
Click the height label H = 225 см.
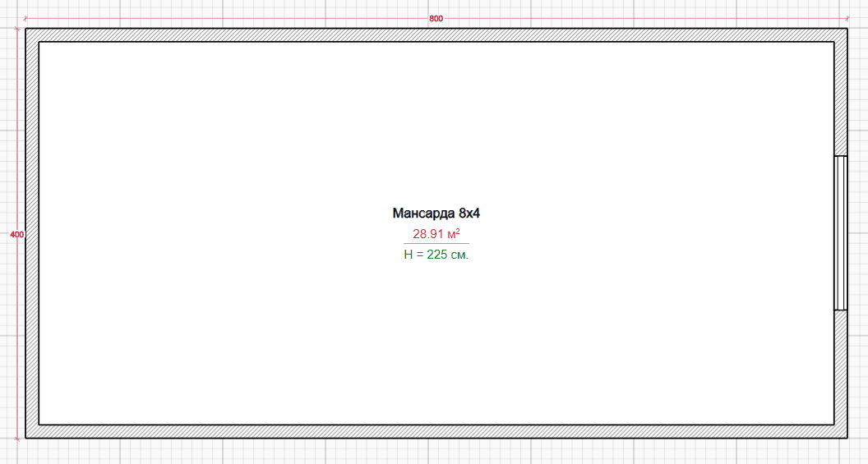point(436,255)
